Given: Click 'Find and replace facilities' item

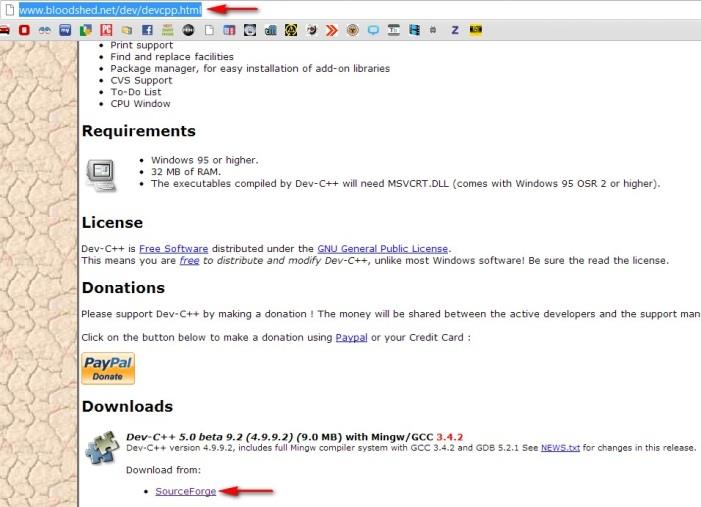Looking at the screenshot, I should click(x=172, y=57).
